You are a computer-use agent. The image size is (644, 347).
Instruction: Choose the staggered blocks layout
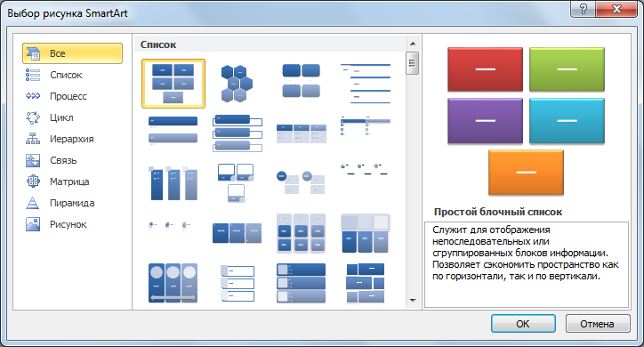click(365, 283)
